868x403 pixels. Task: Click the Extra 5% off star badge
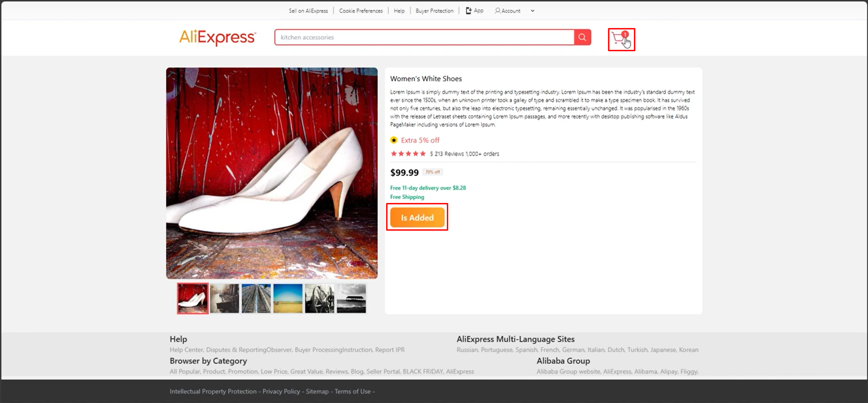[394, 140]
